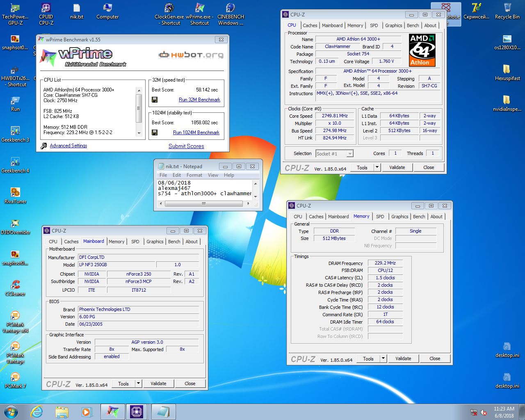Open CINEBENCH Windows desktop icon

click(x=231, y=14)
